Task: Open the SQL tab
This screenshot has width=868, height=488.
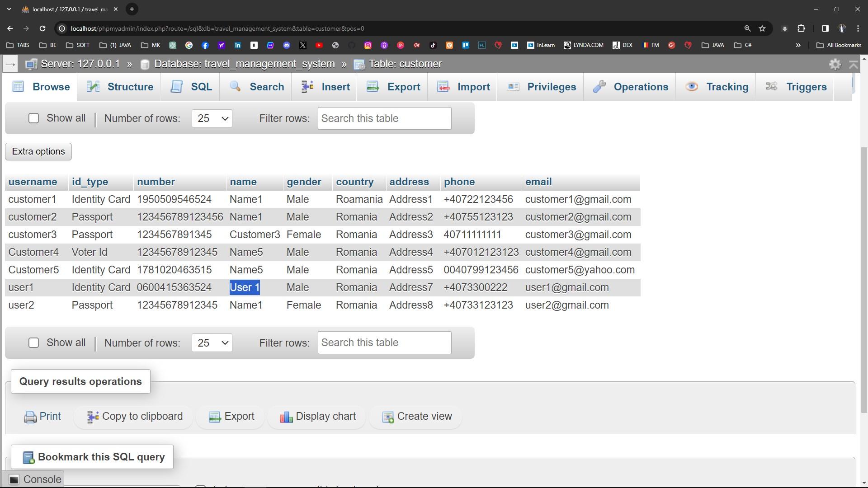Action: click(190, 87)
